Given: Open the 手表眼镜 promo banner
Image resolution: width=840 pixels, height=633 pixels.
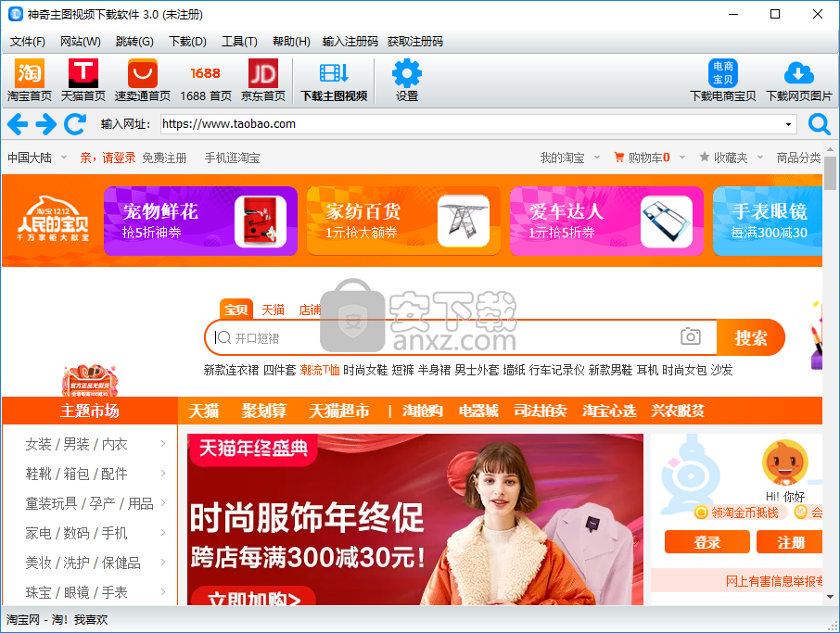Looking at the screenshot, I should [x=768, y=221].
